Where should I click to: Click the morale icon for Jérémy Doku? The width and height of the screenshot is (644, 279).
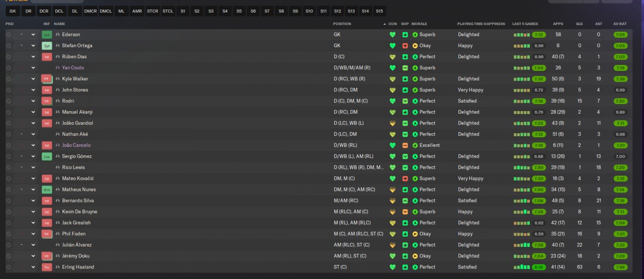415,256
